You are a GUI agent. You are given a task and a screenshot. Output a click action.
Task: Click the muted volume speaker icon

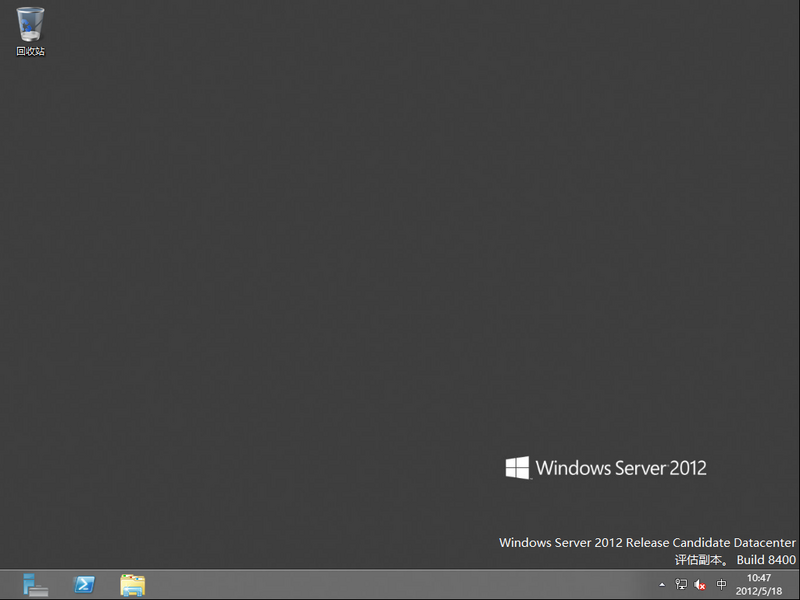coord(700,585)
